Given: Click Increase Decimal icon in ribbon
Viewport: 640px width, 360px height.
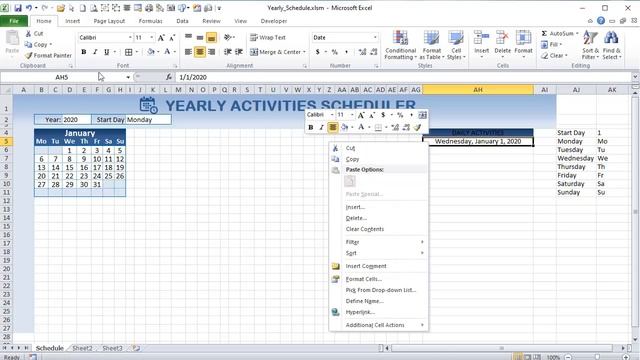Looking at the screenshot, I should click(362, 52).
